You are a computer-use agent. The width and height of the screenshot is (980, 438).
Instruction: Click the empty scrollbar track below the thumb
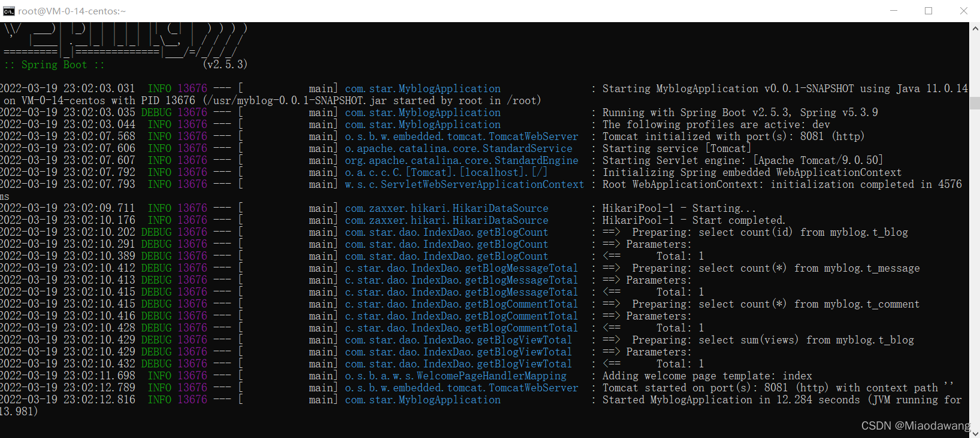(x=975, y=269)
